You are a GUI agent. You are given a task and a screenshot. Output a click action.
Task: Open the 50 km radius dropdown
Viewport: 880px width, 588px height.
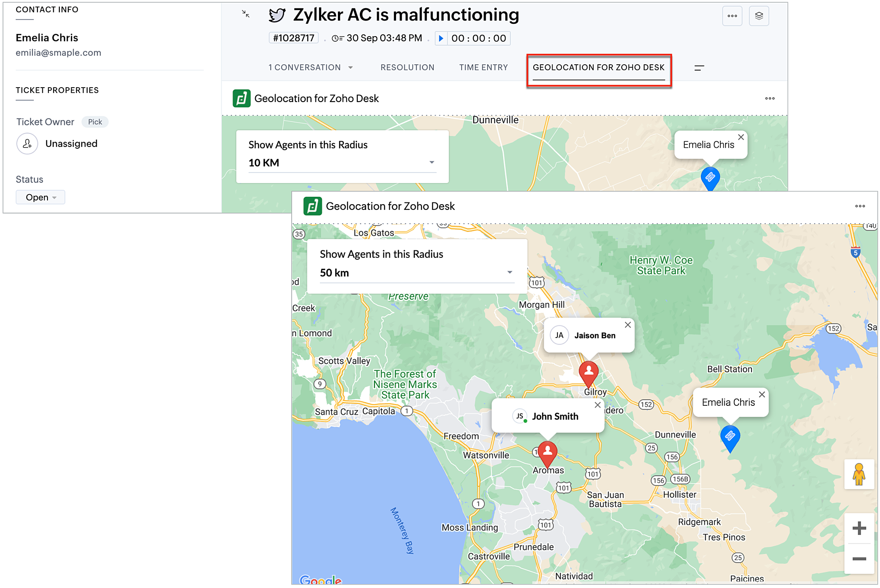pos(417,273)
